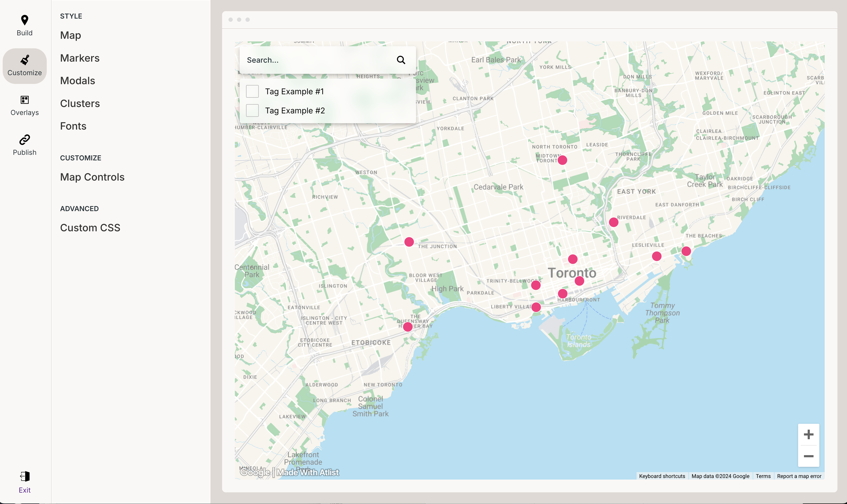Image resolution: width=847 pixels, height=504 pixels.
Task: Click the Publish link icon
Action: (24, 140)
